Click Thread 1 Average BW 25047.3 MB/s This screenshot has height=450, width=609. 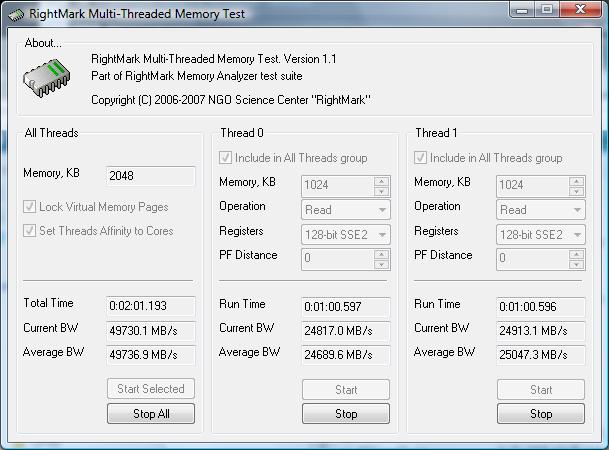pos(541,355)
